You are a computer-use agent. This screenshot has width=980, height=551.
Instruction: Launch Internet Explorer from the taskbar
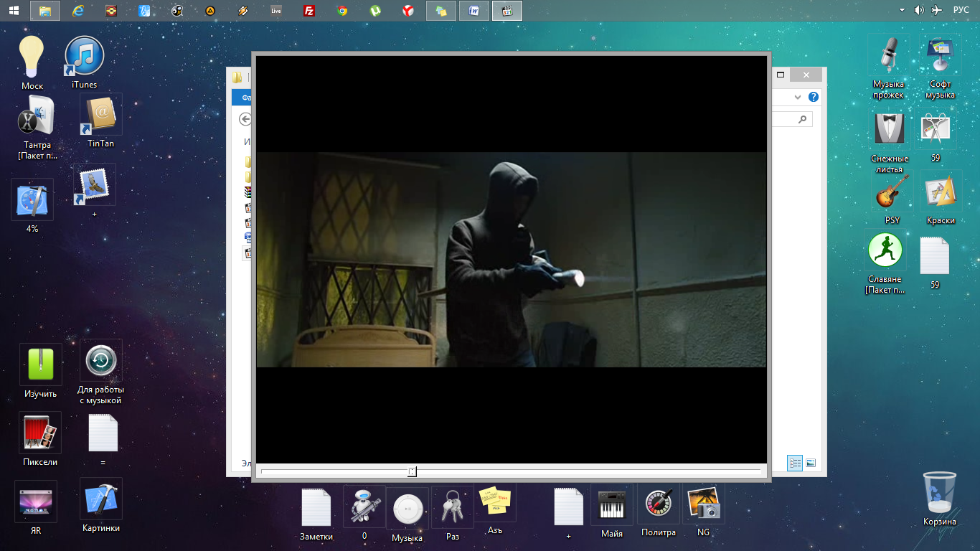click(x=78, y=11)
